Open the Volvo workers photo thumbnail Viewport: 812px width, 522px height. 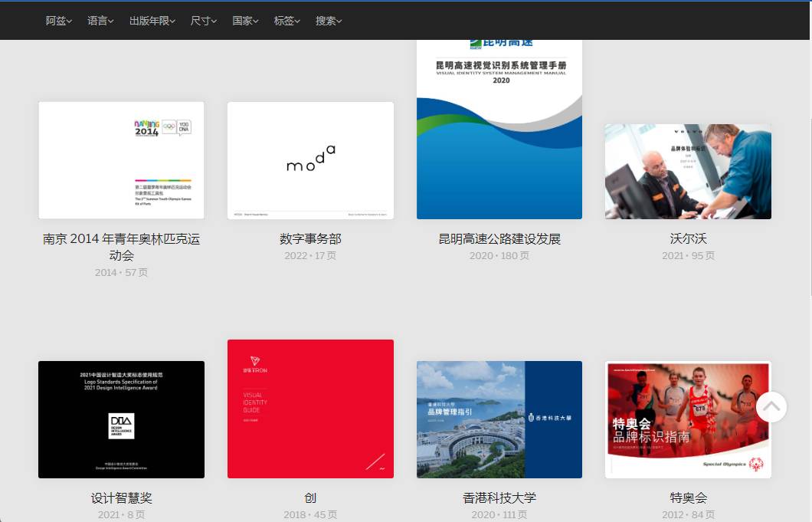click(688, 171)
